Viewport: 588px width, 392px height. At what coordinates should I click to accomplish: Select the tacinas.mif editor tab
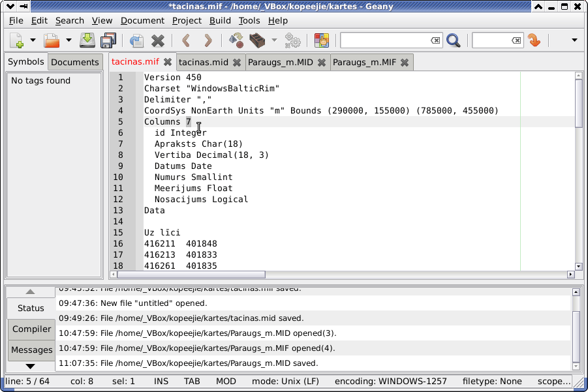(x=135, y=61)
